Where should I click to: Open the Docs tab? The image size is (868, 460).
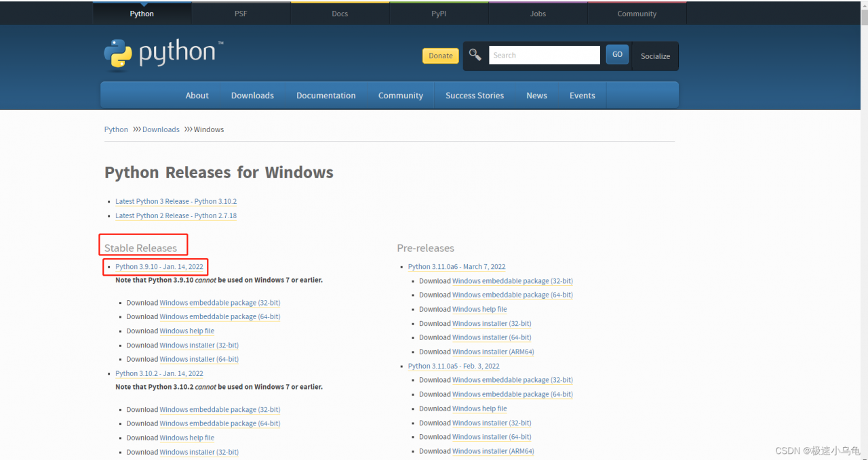[340, 14]
